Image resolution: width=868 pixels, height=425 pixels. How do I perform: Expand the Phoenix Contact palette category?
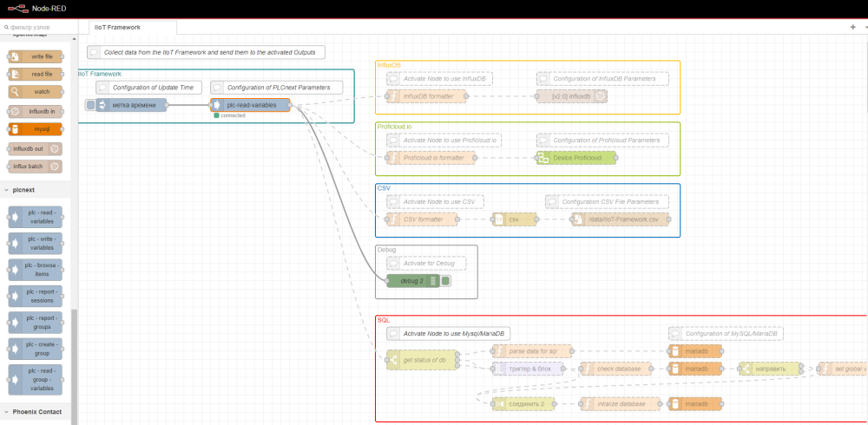pos(36,412)
